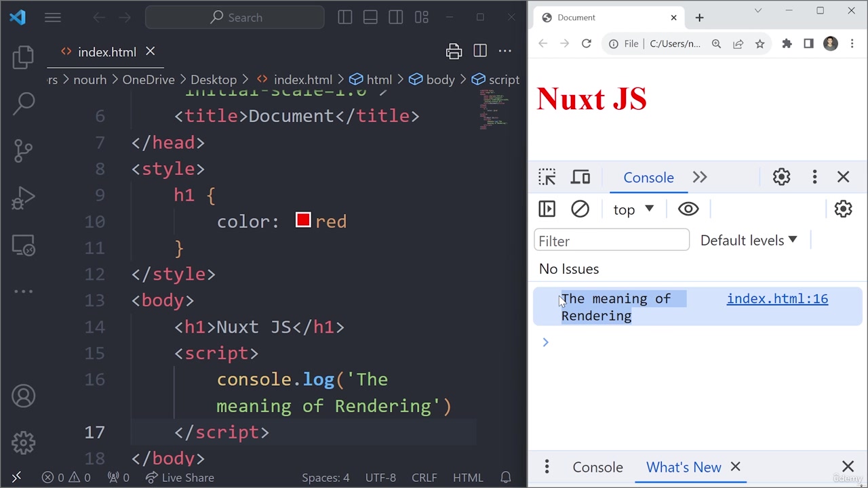Bookmark this page with the star
868x488 pixels.
(x=759, y=43)
